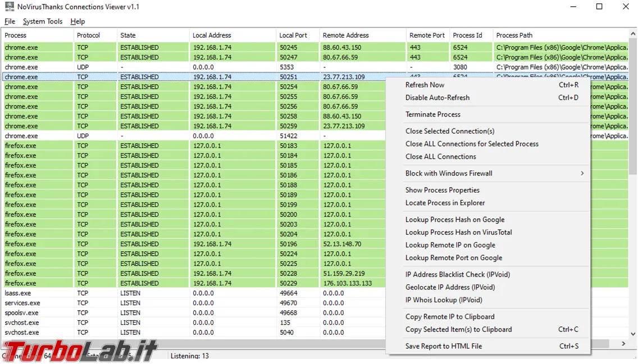Click Process Id 3080 cell

460,67
